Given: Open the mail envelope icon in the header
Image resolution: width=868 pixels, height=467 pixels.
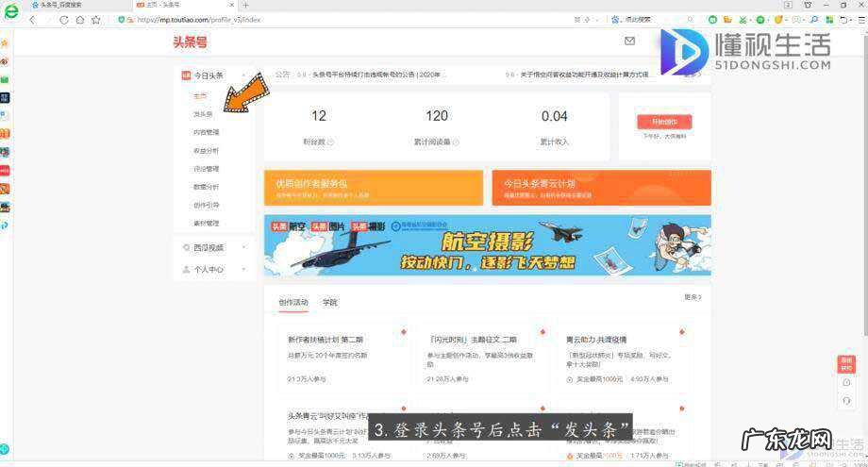Looking at the screenshot, I should (629, 41).
